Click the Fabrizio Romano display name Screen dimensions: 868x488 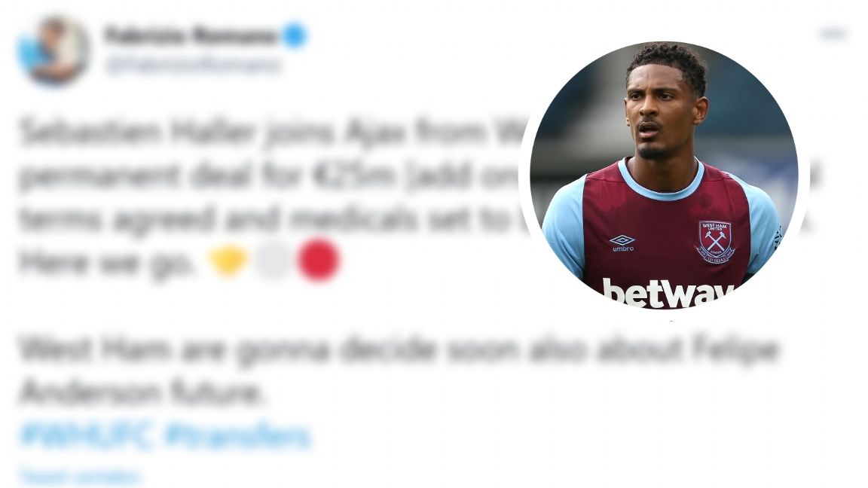(x=190, y=35)
